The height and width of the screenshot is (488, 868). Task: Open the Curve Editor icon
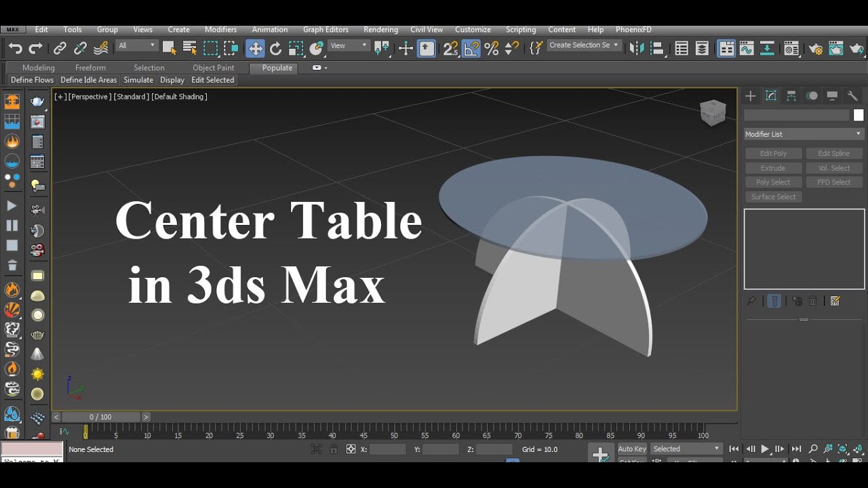(747, 48)
